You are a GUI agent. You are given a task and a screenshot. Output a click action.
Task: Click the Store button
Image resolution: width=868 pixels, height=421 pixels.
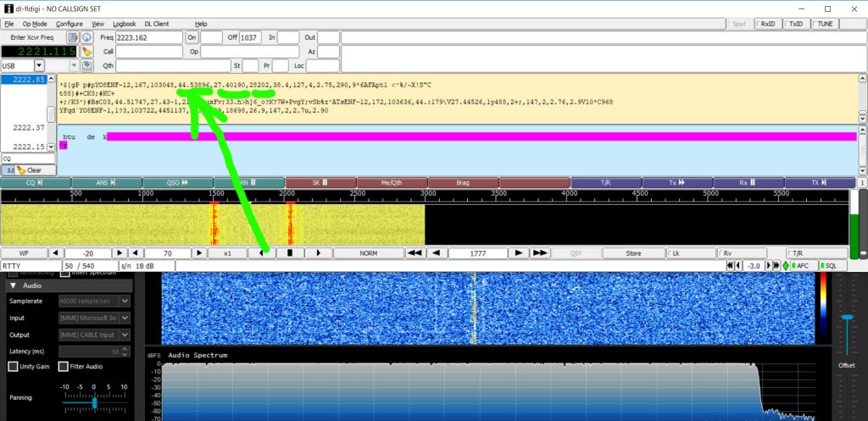pyautogui.click(x=633, y=252)
